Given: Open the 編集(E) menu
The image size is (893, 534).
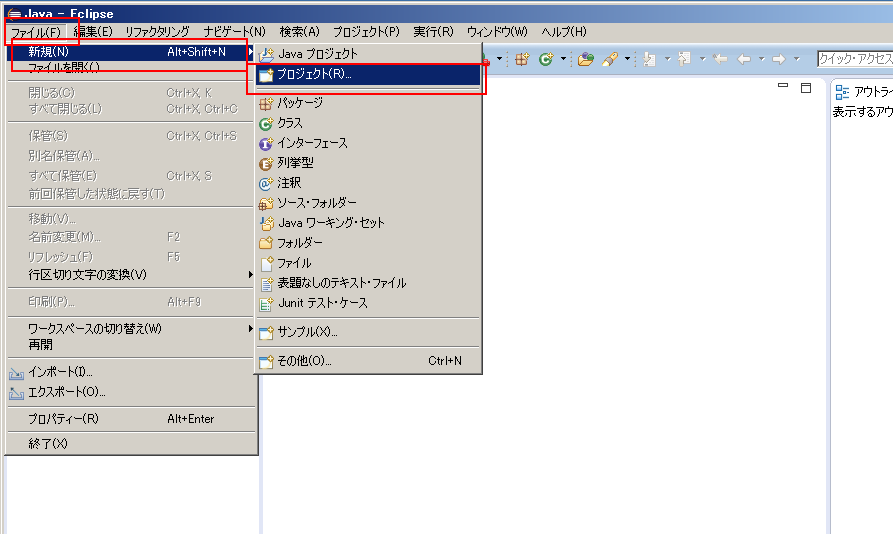Looking at the screenshot, I should click(x=93, y=32).
